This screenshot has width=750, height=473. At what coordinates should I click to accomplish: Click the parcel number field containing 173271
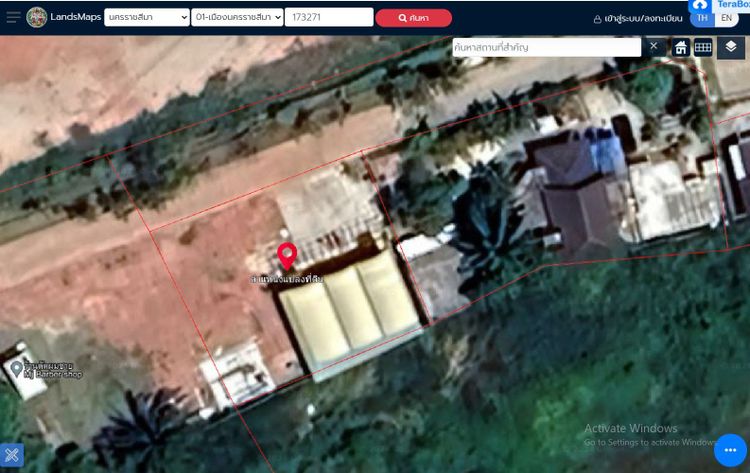(x=329, y=17)
